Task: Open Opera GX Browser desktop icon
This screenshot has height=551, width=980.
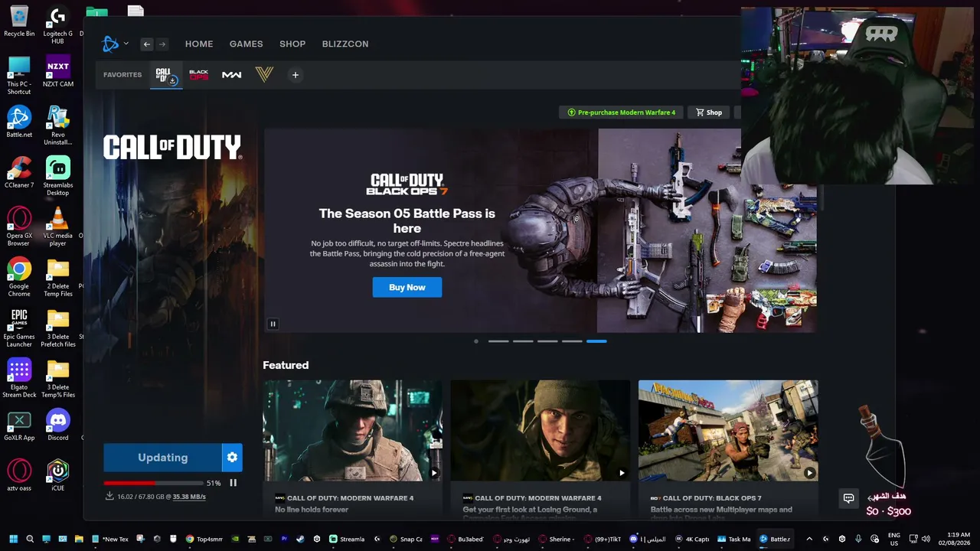Action: click(19, 227)
